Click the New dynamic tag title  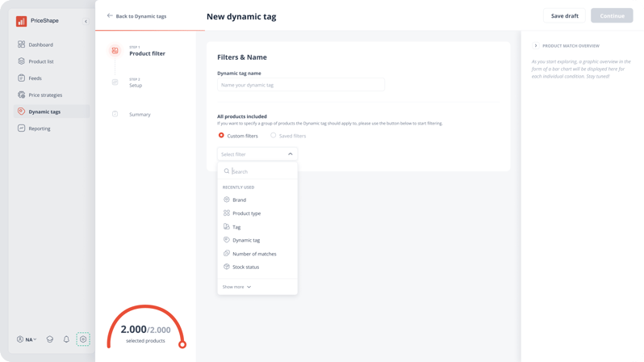[x=241, y=16]
